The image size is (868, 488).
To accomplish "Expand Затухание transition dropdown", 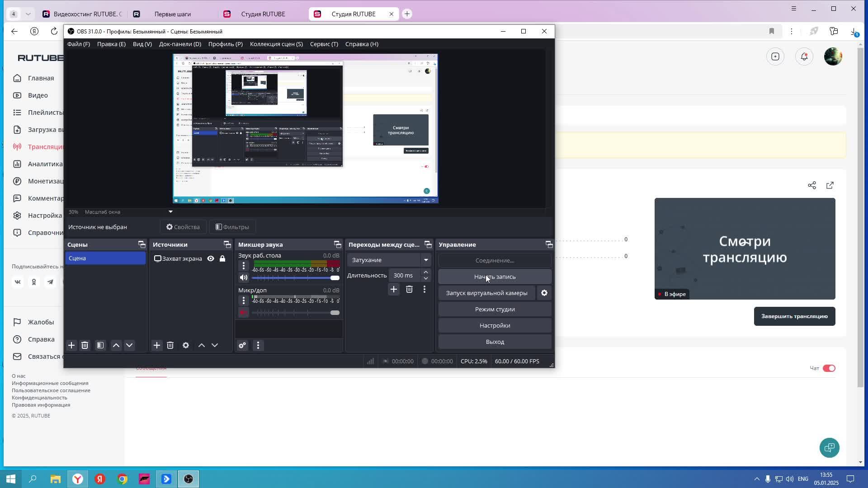I will pyautogui.click(x=425, y=260).
